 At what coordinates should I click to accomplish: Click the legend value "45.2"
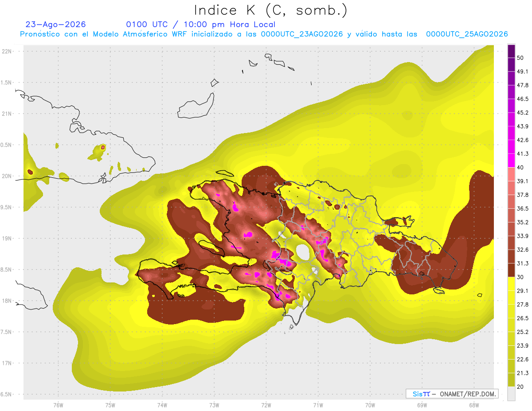click(522, 113)
